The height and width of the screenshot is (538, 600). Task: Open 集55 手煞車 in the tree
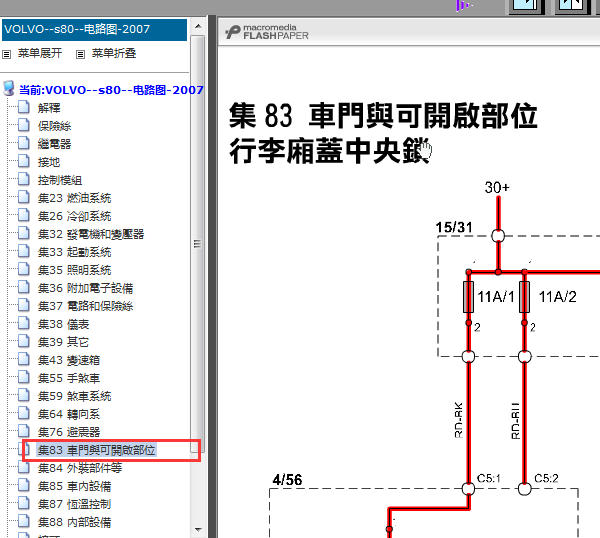[69, 378]
